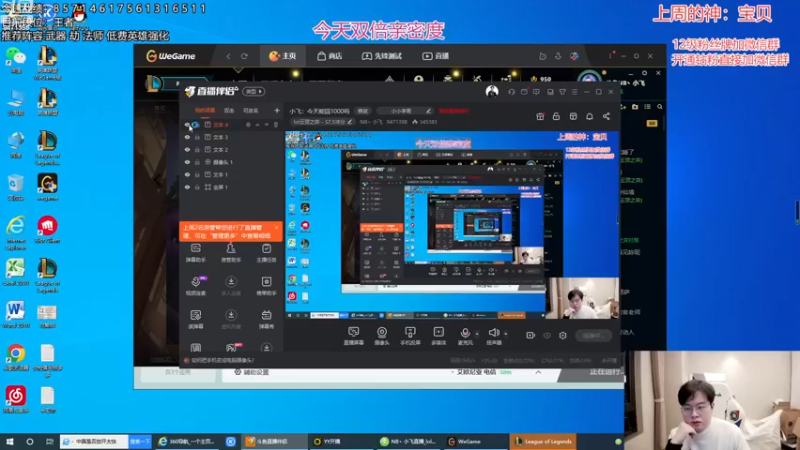Open the share icon in stream header

click(606, 116)
